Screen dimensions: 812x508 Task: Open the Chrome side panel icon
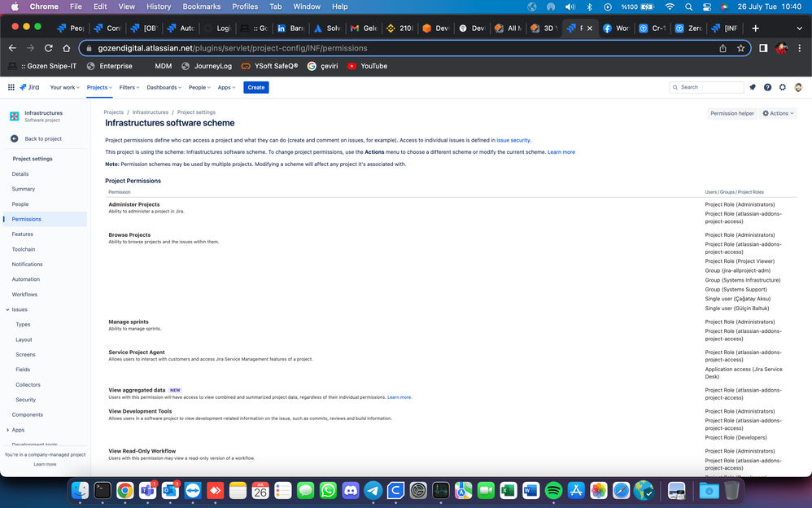pyautogui.click(x=763, y=48)
